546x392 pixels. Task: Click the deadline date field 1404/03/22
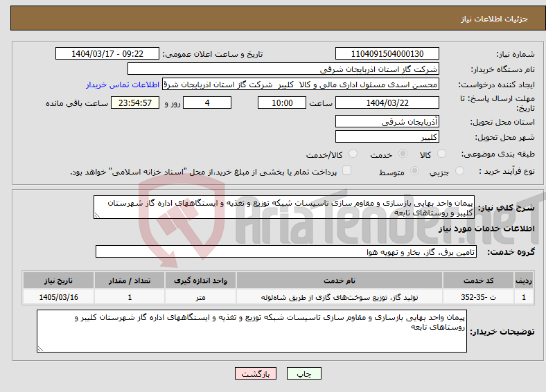[387, 103]
